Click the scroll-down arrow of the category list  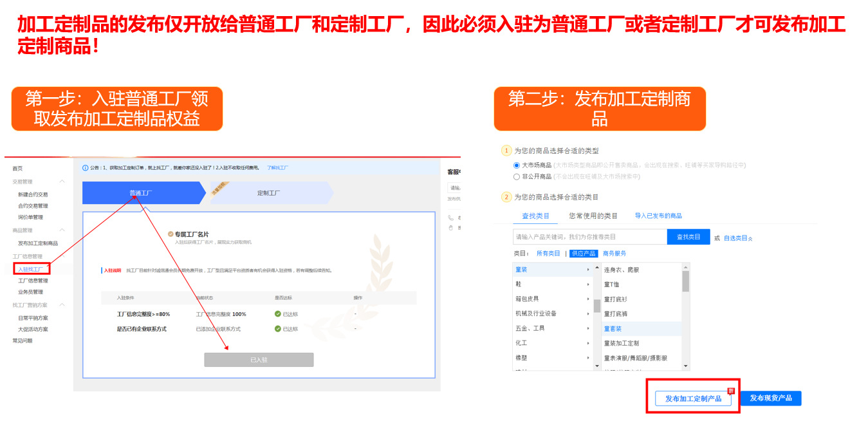click(596, 366)
